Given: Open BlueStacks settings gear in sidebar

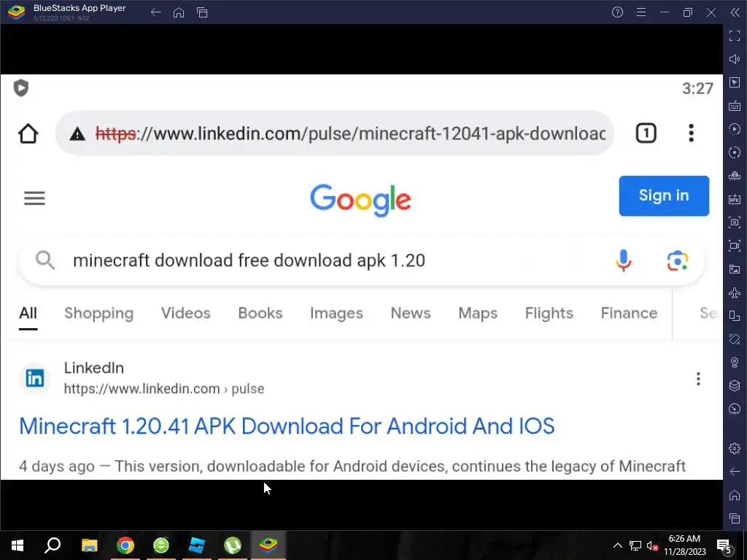Looking at the screenshot, I should [734, 448].
